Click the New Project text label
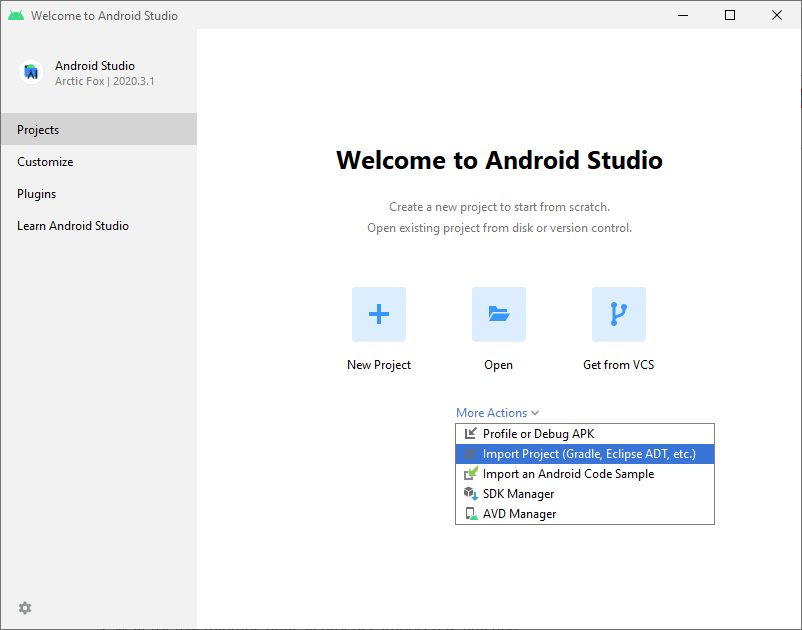Screen dimensions: 802x630 (x=379, y=365)
